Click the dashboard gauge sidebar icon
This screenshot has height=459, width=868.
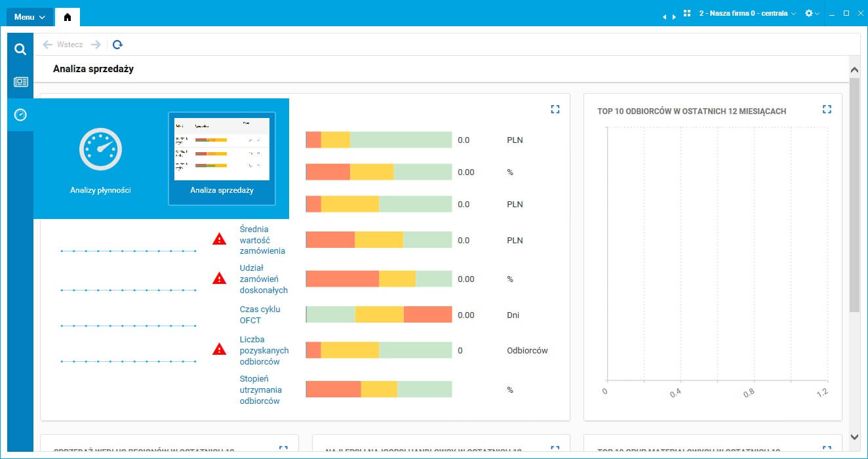[20, 115]
